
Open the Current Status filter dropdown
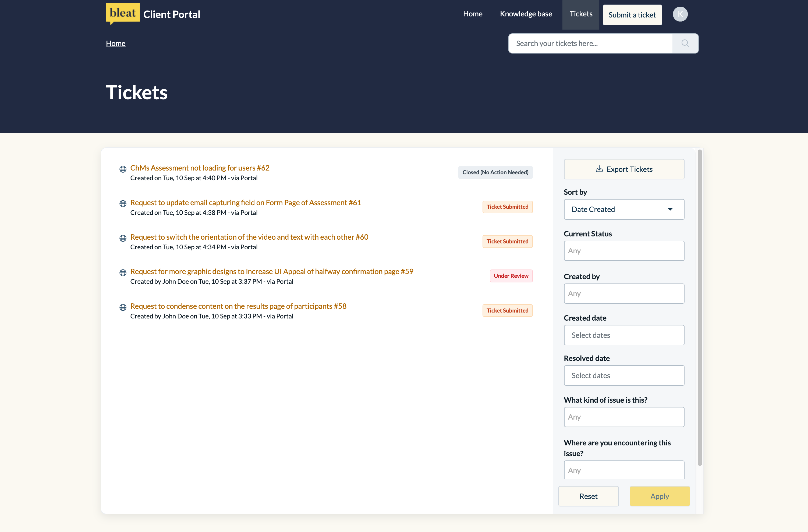coord(624,251)
